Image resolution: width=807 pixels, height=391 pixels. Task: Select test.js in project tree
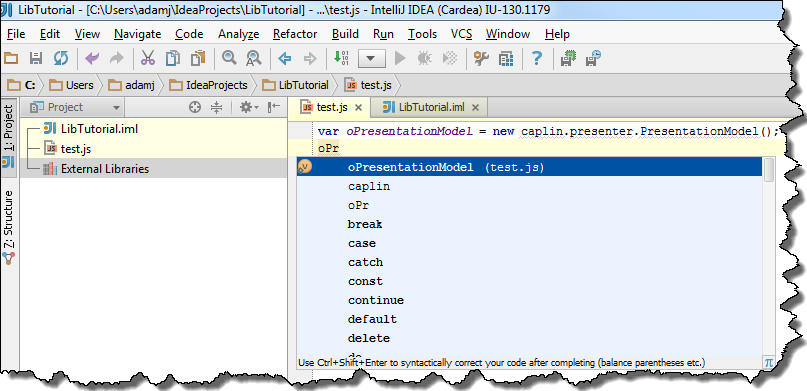point(76,149)
